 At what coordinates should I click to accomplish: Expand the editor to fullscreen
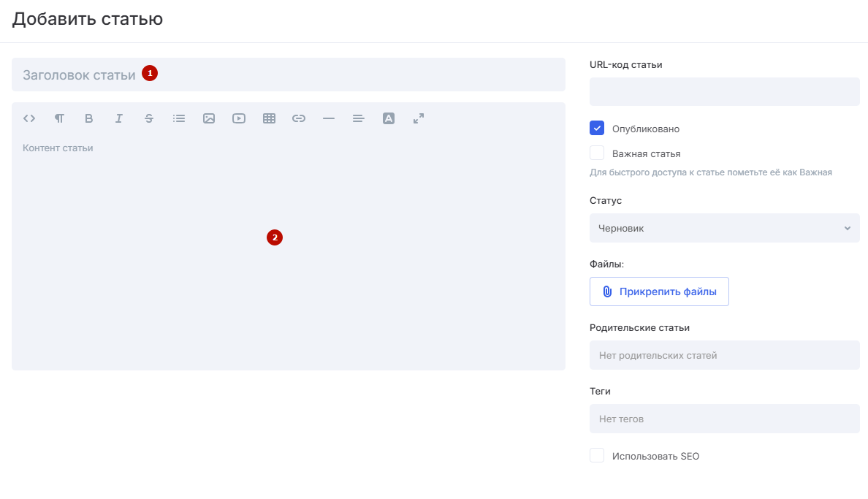[x=419, y=118]
